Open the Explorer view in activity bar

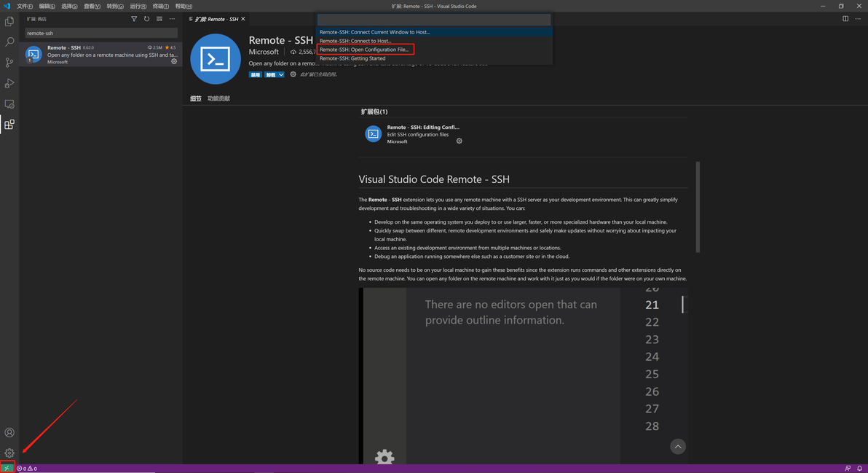click(9, 22)
